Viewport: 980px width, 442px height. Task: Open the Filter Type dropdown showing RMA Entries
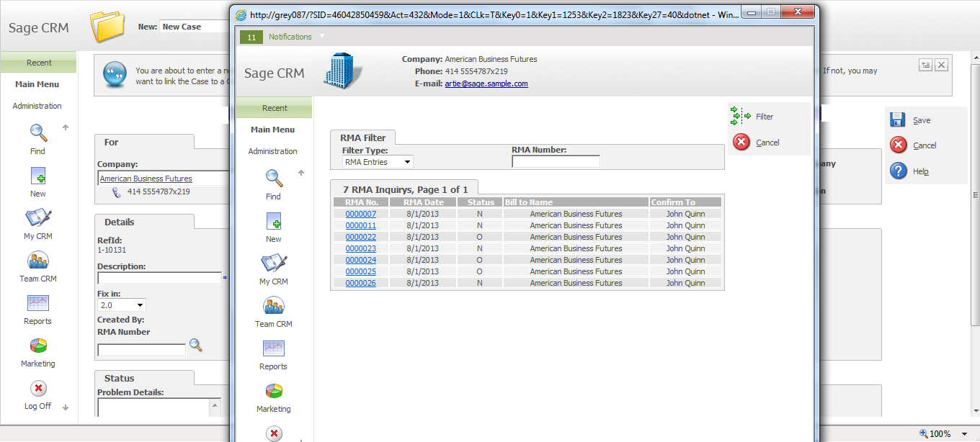click(378, 162)
